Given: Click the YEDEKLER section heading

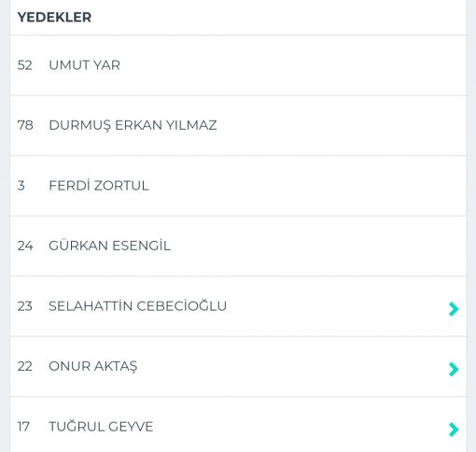Looking at the screenshot, I should [54, 17].
